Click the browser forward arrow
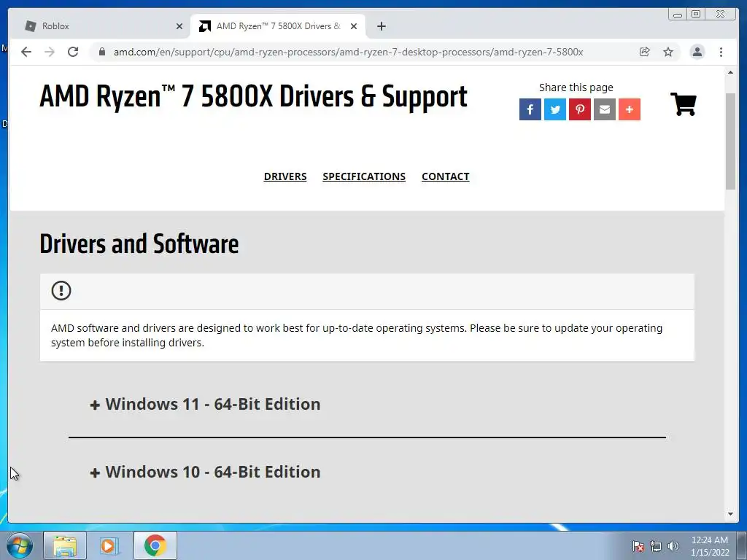747x560 pixels. (x=50, y=52)
